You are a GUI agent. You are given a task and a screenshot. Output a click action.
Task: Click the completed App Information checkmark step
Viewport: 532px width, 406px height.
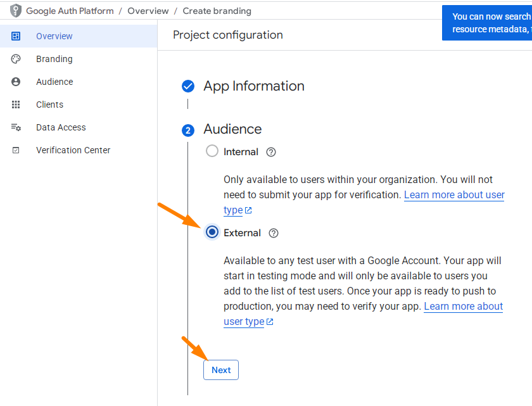[188, 86]
